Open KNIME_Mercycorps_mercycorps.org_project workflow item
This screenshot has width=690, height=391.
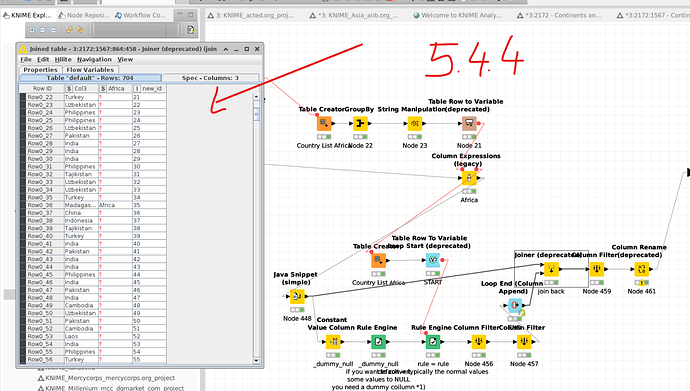(106, 378)
